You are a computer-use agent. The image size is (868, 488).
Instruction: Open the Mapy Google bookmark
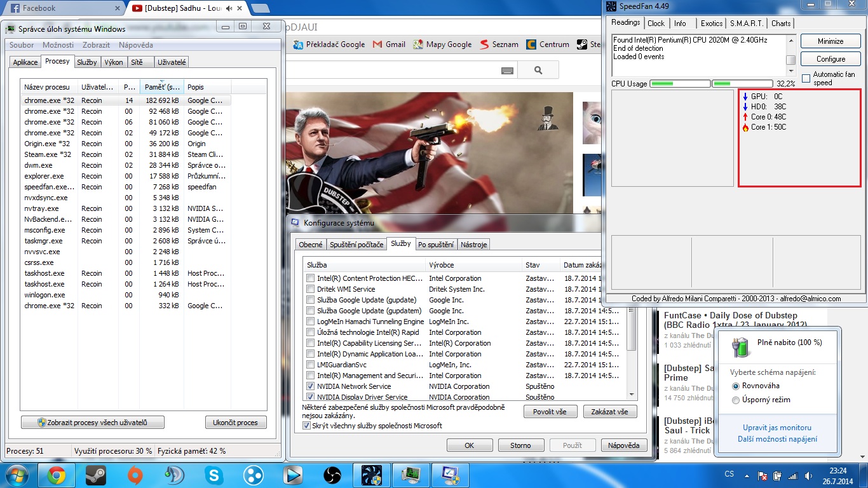(442, 44)
